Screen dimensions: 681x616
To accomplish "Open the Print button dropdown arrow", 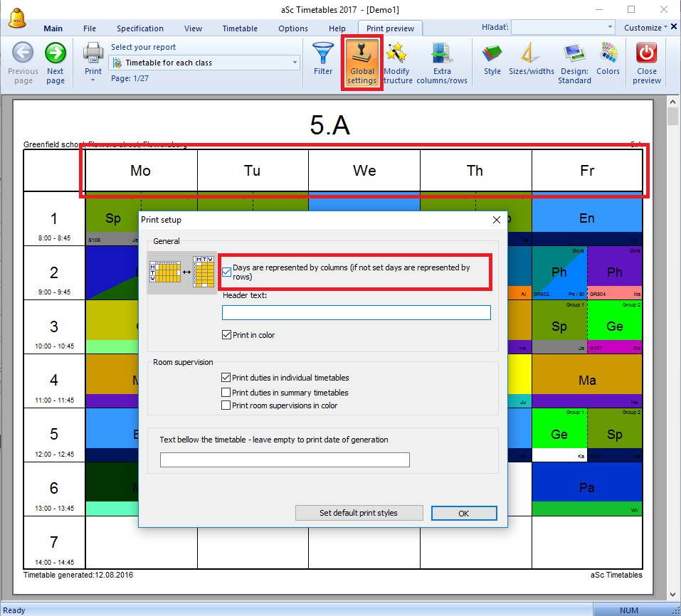I will [x=93, y=80].
